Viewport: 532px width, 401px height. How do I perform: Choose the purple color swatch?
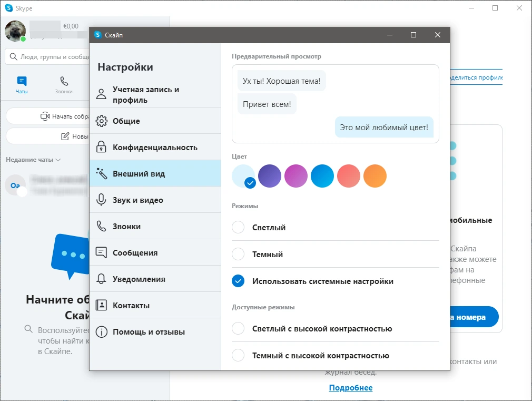269,176
